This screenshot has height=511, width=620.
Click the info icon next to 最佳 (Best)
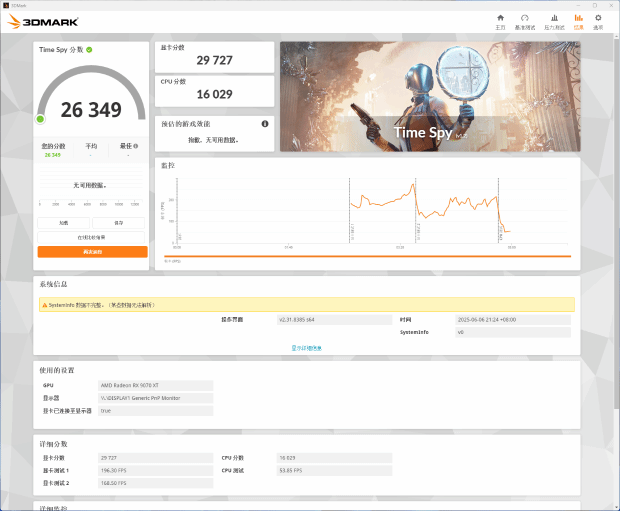click(136, 146)
